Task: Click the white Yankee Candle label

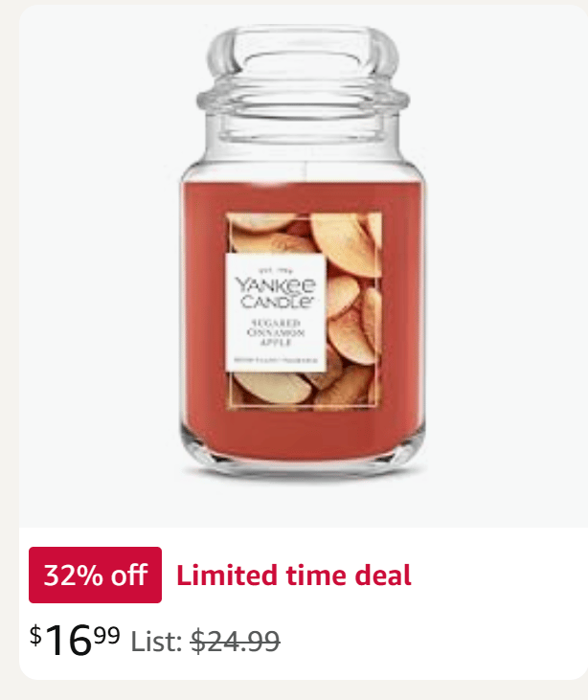Action: coord(276,312)
